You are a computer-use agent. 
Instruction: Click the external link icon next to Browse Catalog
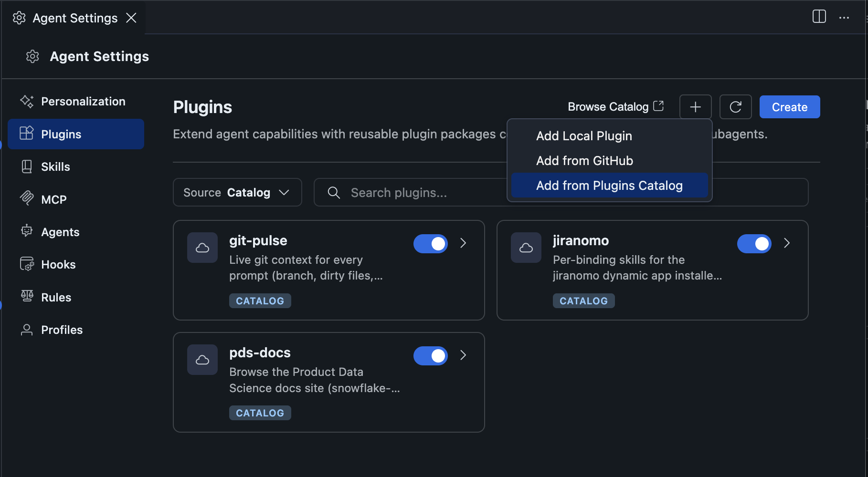point(658,106)
